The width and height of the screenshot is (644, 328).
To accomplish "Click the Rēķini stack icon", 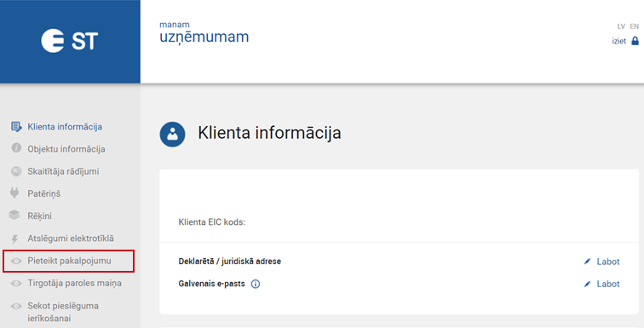I will click(14, 215).
